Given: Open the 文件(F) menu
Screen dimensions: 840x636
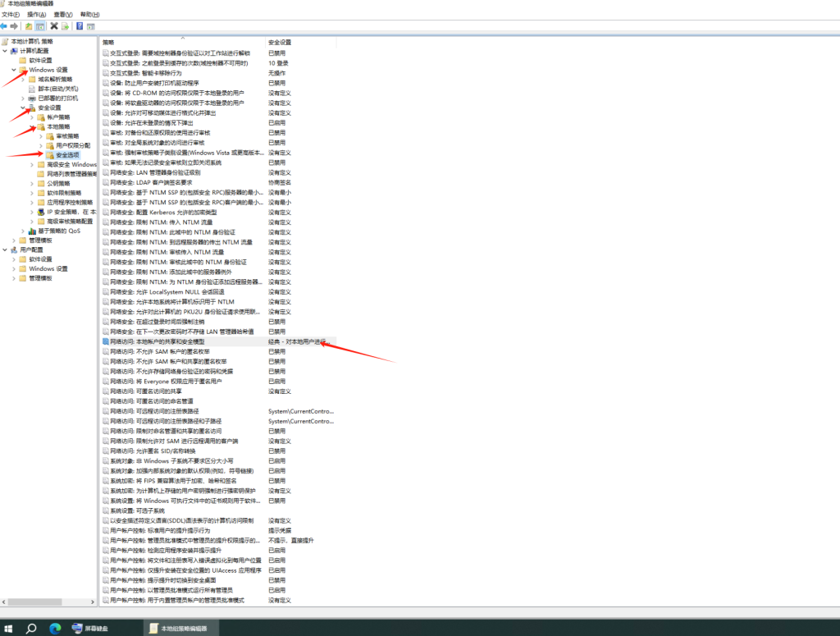Looking at the screenshot, I should tap(11, 15).
